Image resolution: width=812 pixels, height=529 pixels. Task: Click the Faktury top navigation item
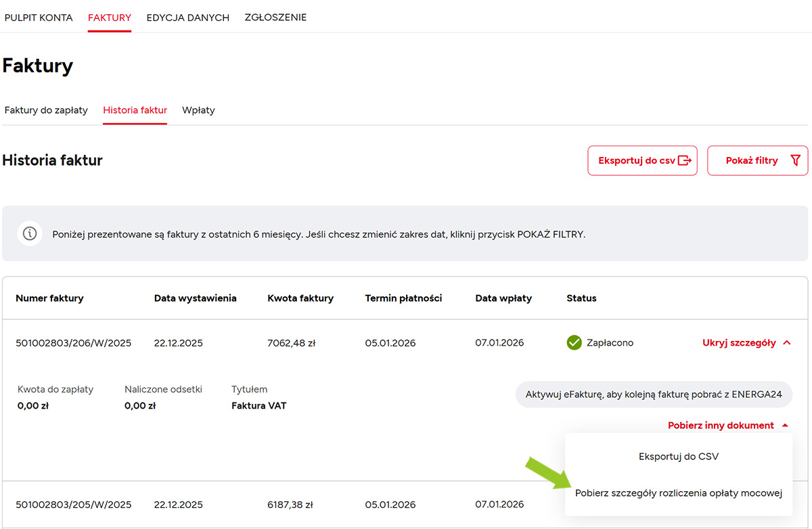110,18
